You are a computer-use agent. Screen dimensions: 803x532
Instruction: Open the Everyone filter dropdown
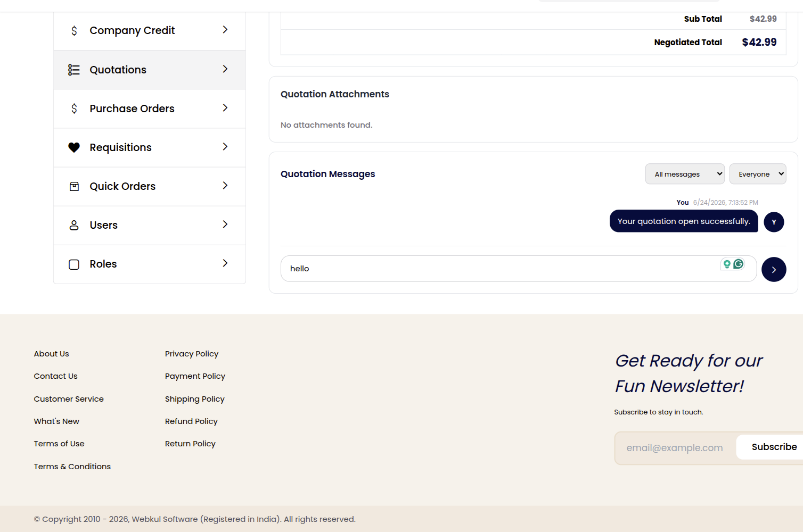click(758, 174)
